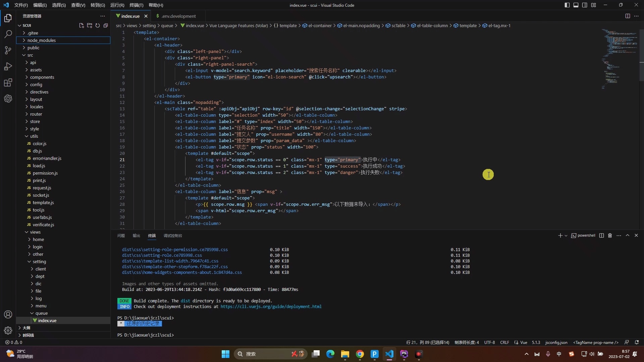Open the Source Control sidebar icon
The width and height of the screenshot is (644, 362).
click(x=8, y=50)
